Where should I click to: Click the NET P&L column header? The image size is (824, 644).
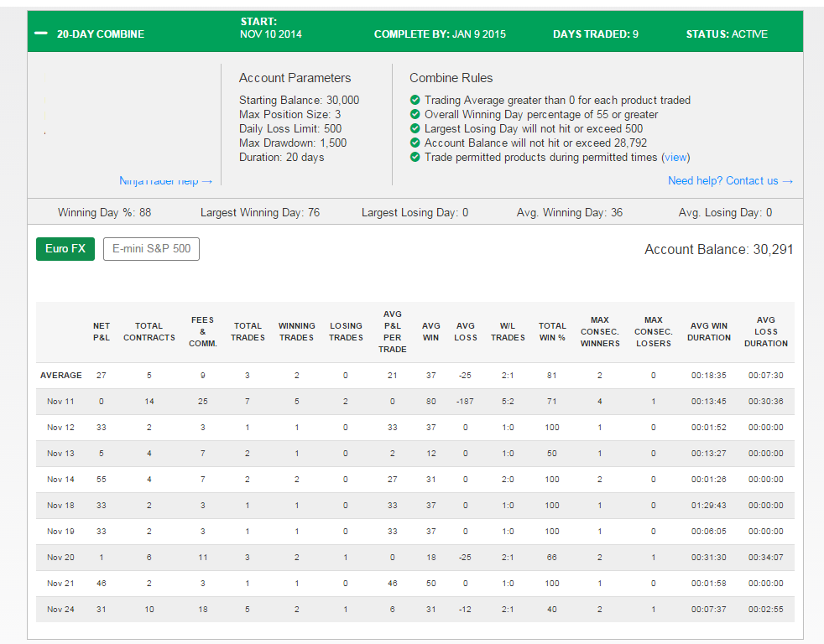tap(102, 331)
